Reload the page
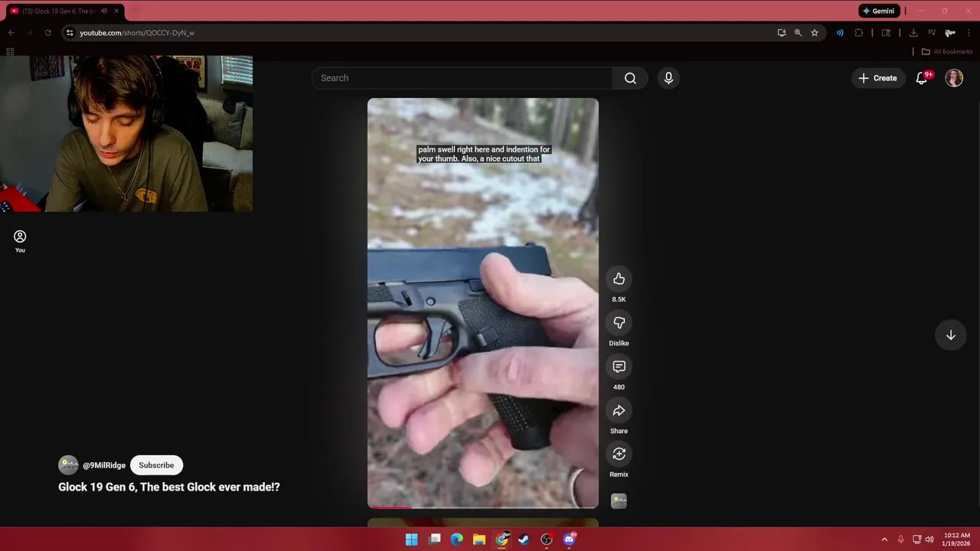 tap(47, 33)
